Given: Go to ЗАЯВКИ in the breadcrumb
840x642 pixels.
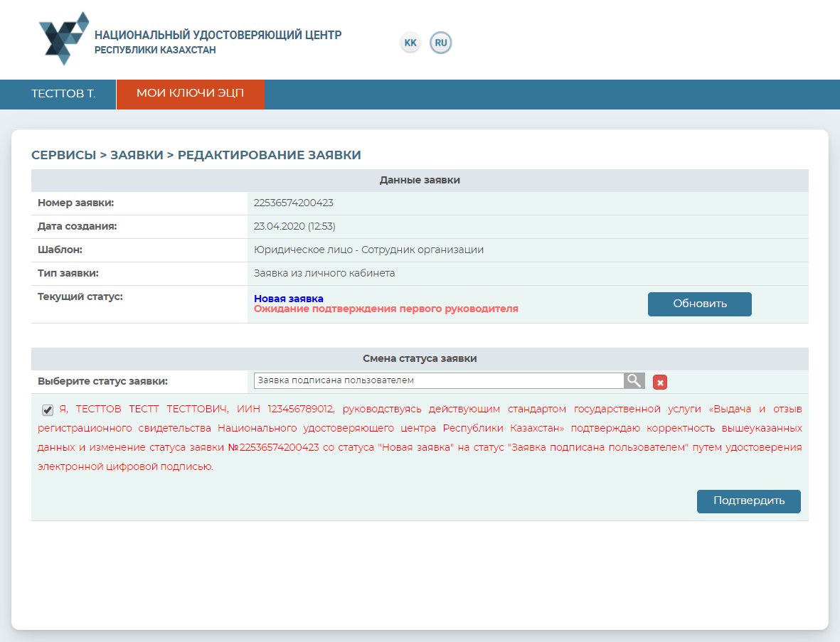Looking at the screenshot, I should point(137,155).
